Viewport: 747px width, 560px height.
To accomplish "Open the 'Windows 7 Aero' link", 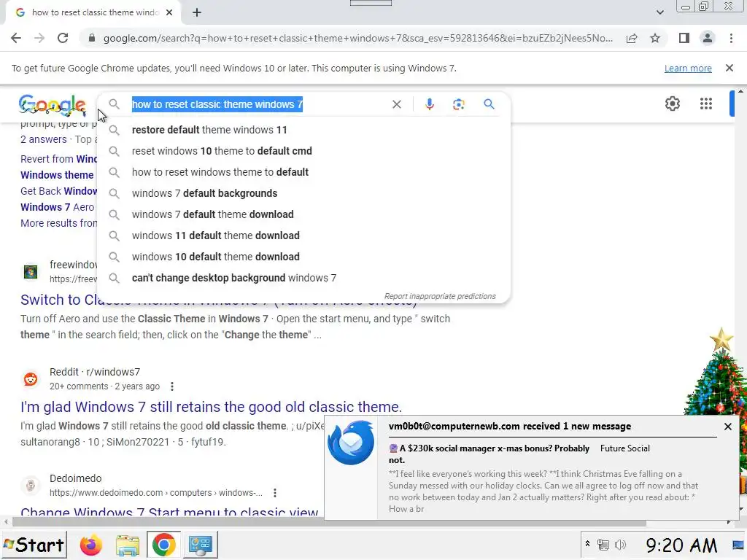I will tap(57, 207).
